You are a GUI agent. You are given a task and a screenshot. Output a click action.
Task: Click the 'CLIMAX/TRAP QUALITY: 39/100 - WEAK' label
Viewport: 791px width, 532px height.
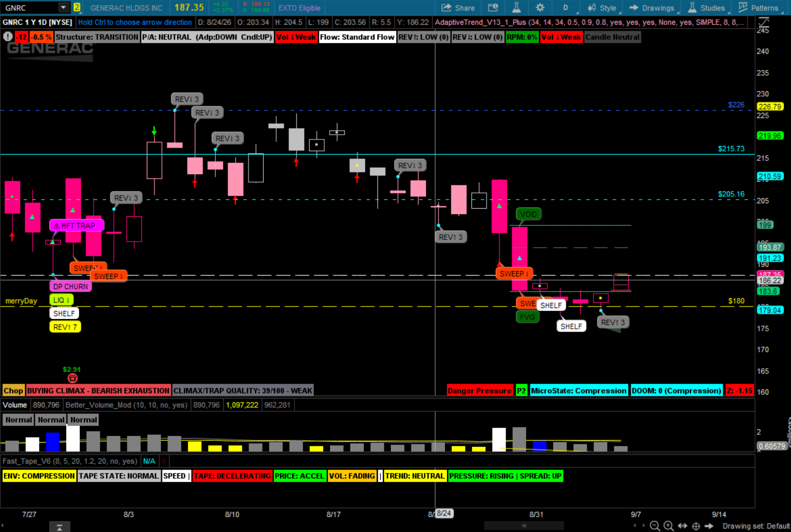tap(243, 391)
